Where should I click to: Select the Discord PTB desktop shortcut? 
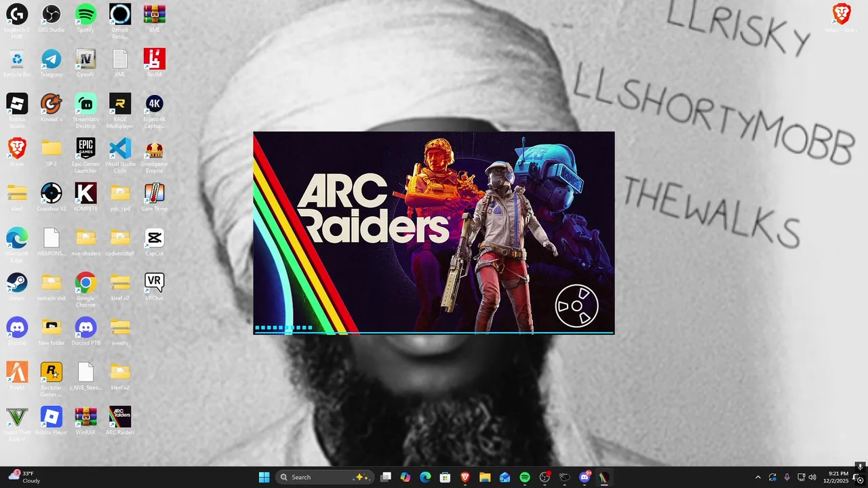85,331
